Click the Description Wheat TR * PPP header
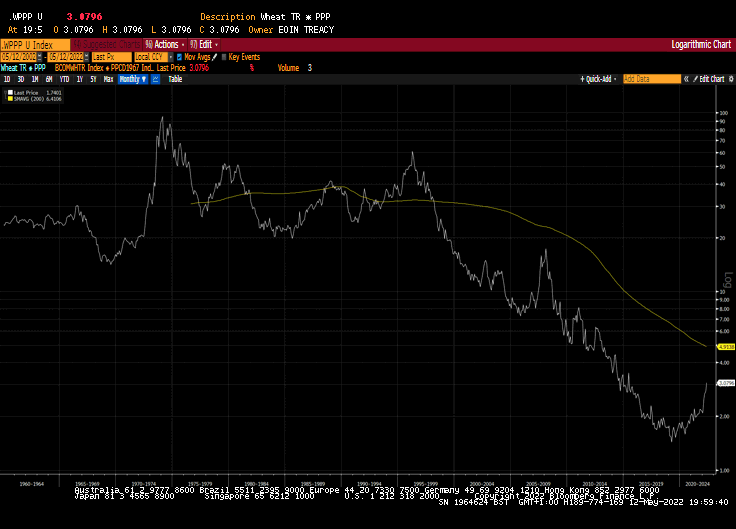This screenshot has width=736, height=529. (265, 17)
